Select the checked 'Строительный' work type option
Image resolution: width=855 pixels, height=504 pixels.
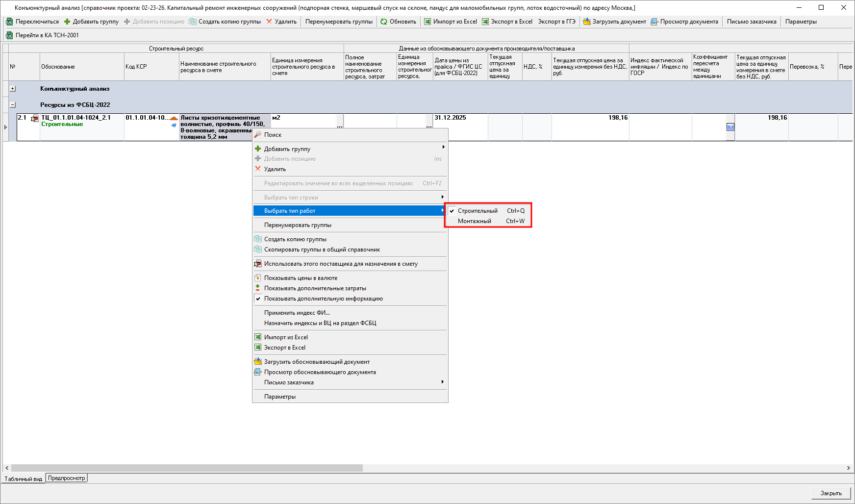(x=478, y=211)
